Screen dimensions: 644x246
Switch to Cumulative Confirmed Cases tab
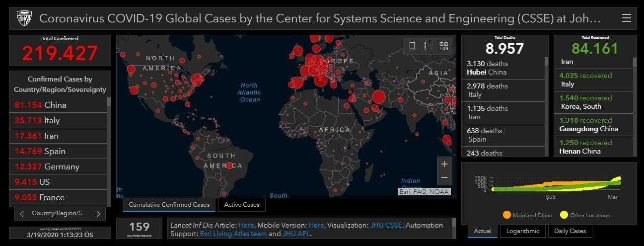169,204
